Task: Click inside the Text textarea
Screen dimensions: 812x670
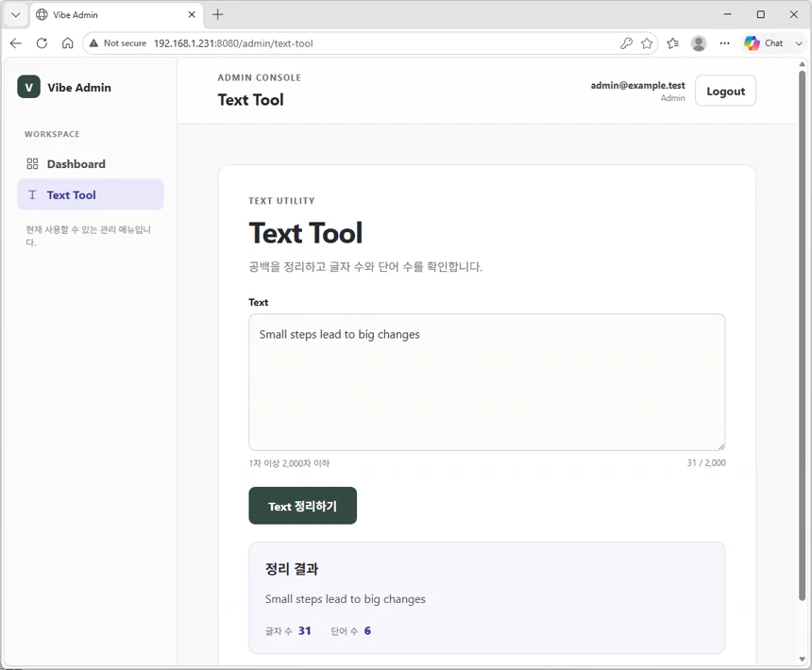Action: coord(487,382)
